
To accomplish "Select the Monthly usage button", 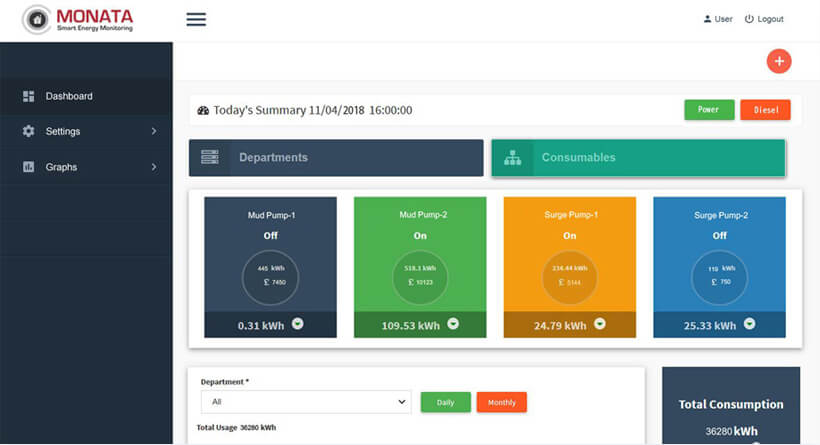I will click(x=502, y=402).
